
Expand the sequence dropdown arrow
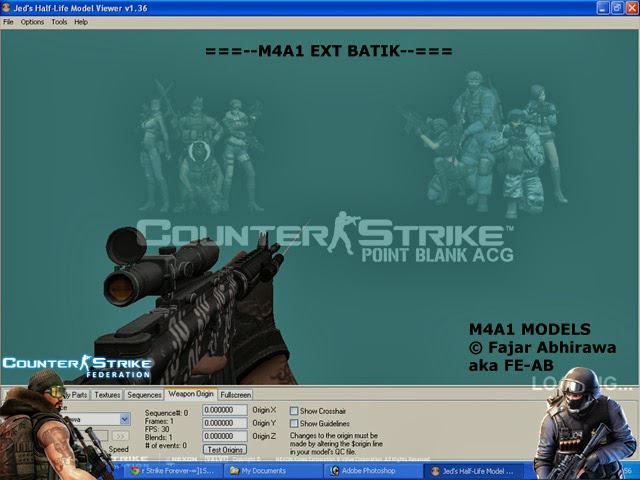coord(125,419)
